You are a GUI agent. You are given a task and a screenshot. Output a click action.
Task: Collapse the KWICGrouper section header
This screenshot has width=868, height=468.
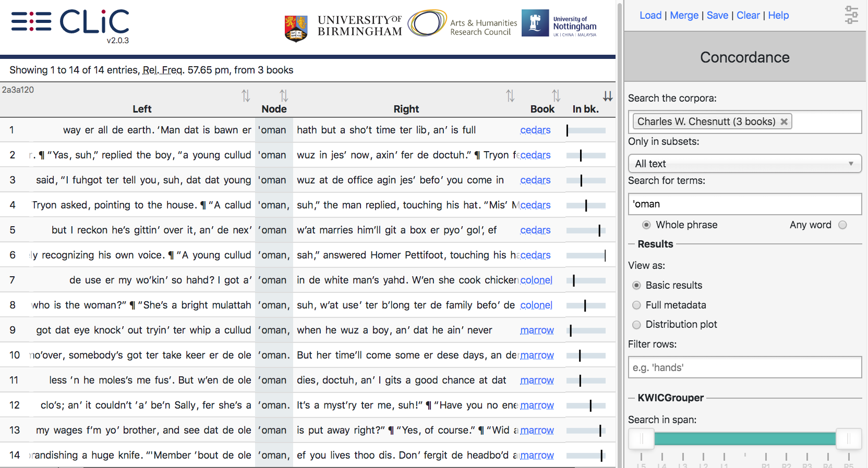coord(670,398)
